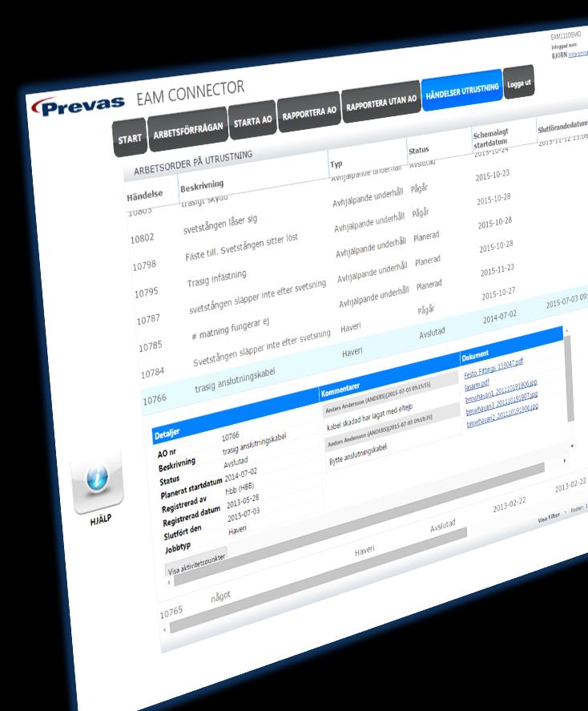Select work order row 10795
This screenshot has height=711, width=588.
[x=147, y=293]
